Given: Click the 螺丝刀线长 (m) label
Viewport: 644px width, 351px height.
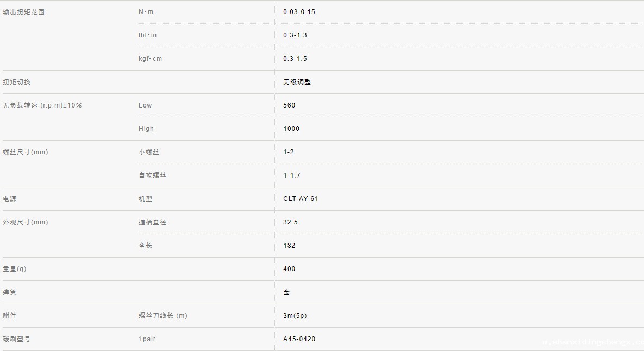Looking at the screenshot, I should [x=162, y=316].
